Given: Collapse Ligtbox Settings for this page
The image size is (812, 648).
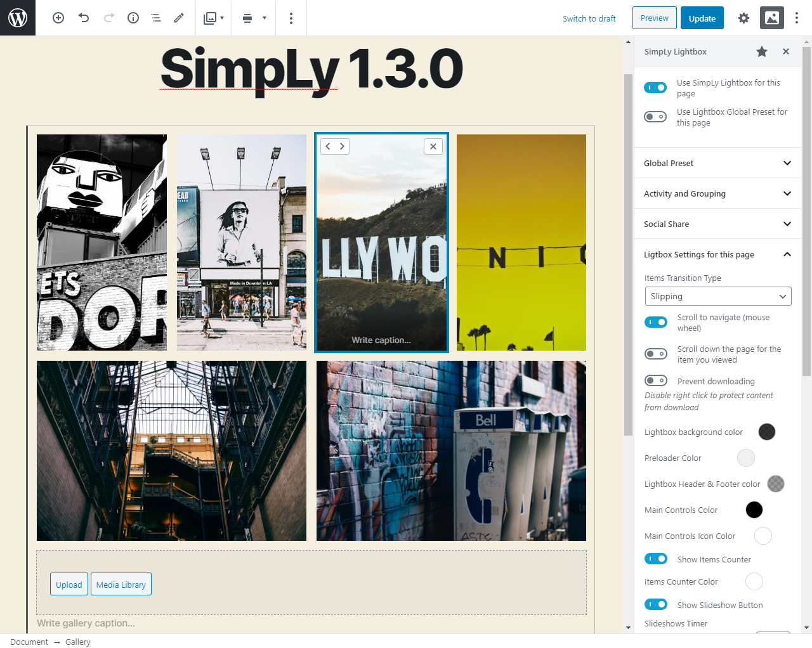Looking at the screenshot, I should 717,254.
